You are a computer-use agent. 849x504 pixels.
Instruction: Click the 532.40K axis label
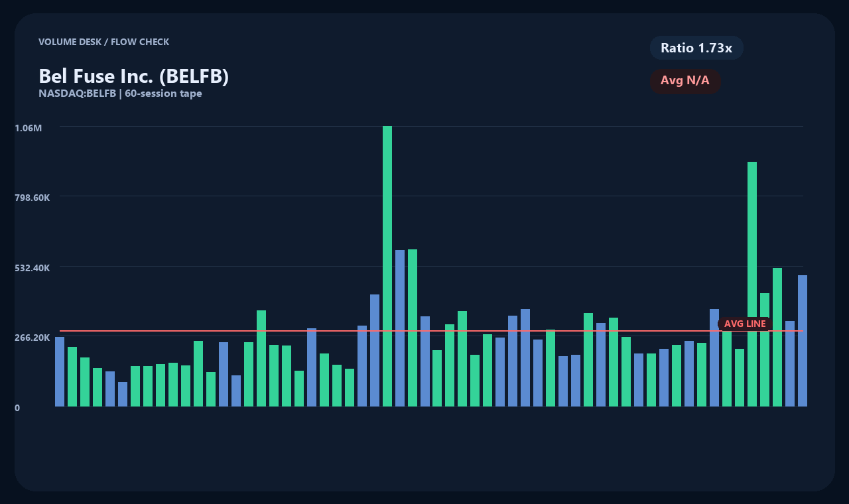32,268
